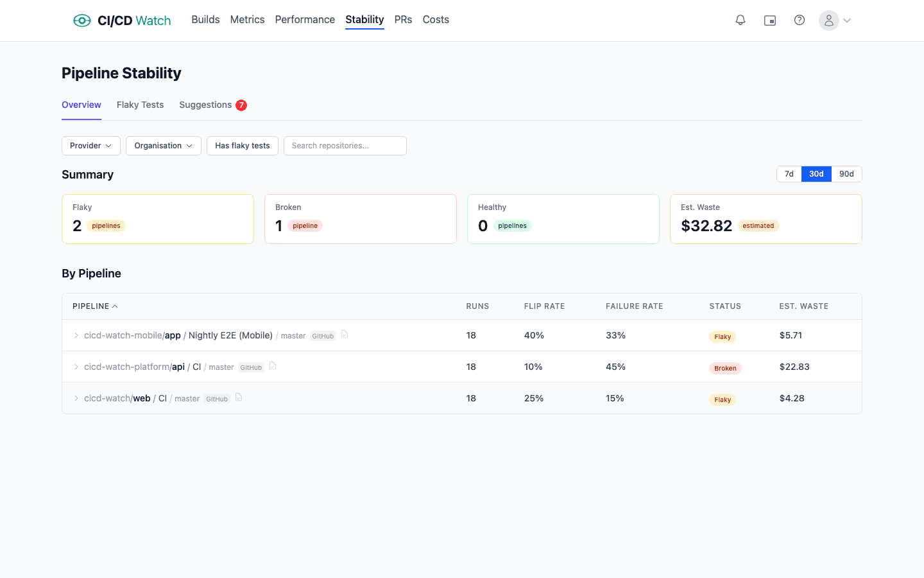Open the notifications bell
The width and height of the screenshot is (924, 578).
pyautogui.click(x=740, y=21)
